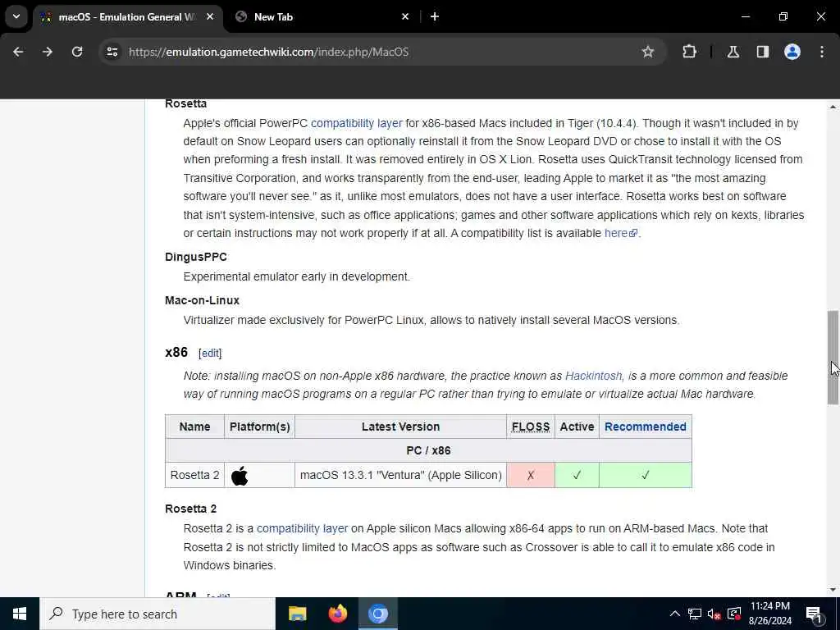Open a new browser tab with plus
This screenshot has height=630, width=840.
435,16
